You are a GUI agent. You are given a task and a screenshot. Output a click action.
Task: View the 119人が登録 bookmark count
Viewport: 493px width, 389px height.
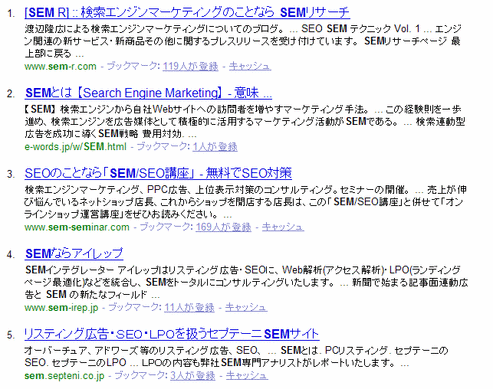[x=190, y=66]
